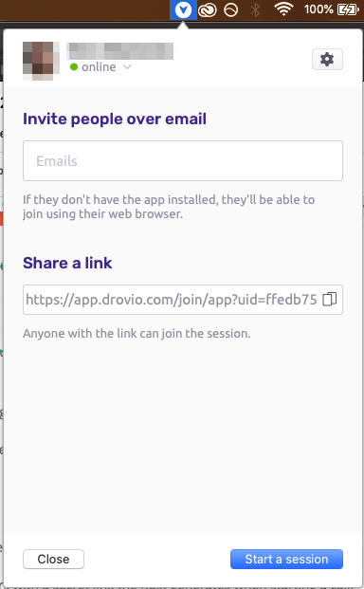Expand the chevron next to online

[127, 66]
